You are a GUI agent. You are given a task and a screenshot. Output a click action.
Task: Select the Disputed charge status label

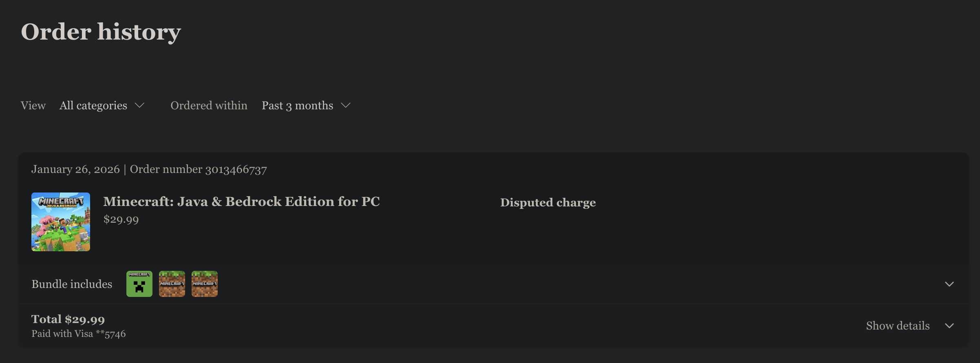[x=548, y=202]
